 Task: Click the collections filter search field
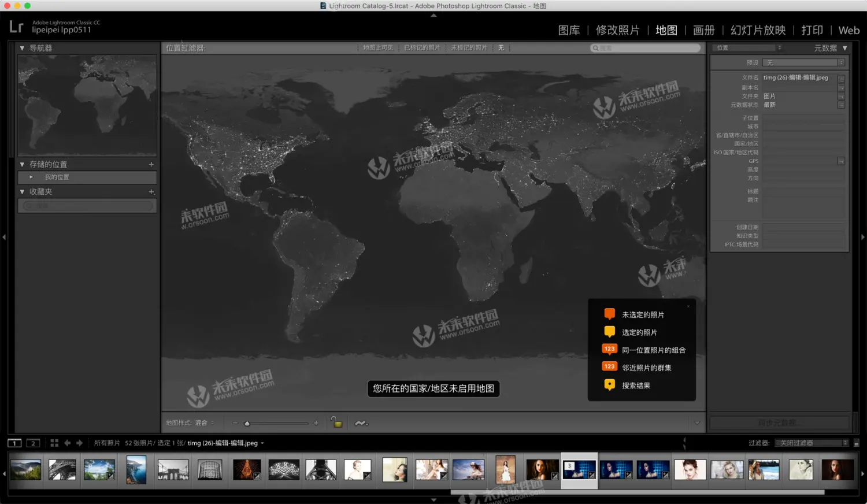[x=88, y=205]
